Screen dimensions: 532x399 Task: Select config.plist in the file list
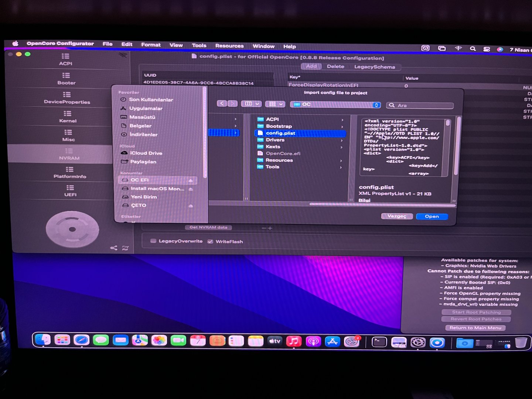pyautogui.click(x=300, y=133)
